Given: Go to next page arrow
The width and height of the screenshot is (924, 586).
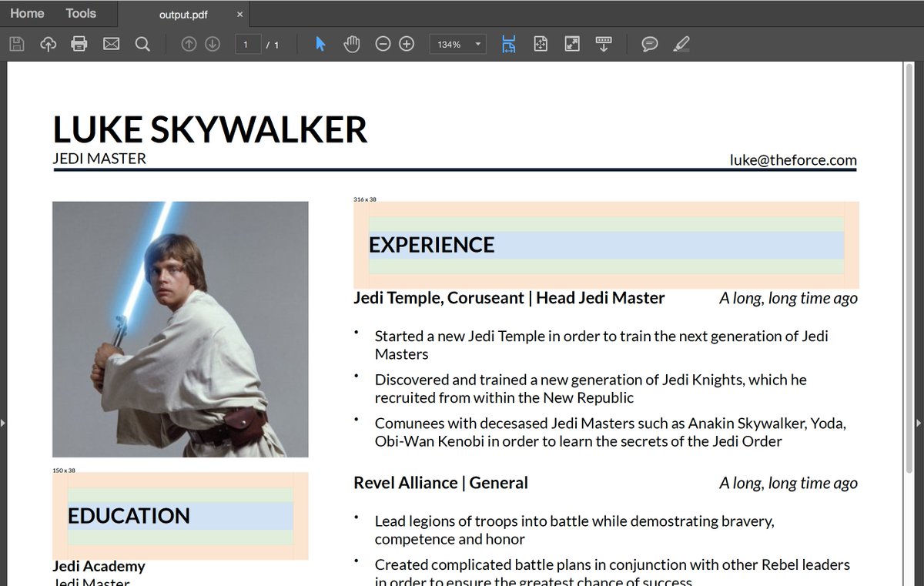Looking at the screenshot, I should (x=213, y=44).
